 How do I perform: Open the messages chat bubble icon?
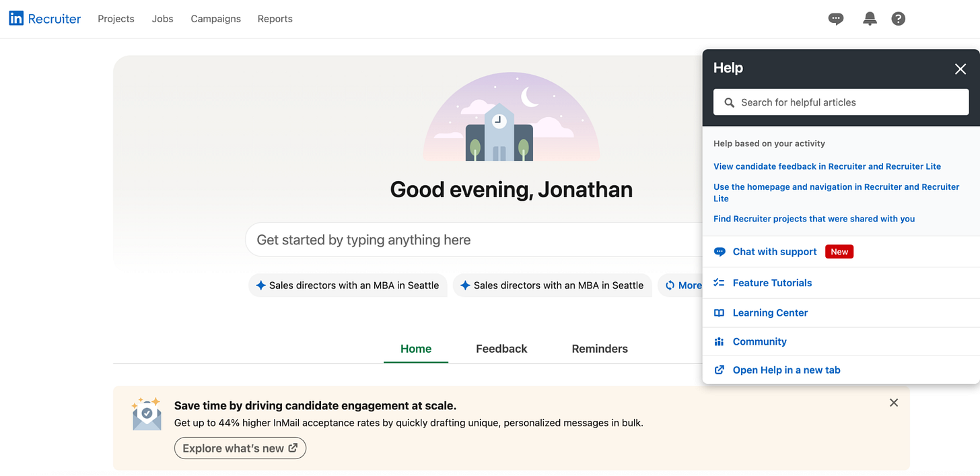(x=836, y=19)
